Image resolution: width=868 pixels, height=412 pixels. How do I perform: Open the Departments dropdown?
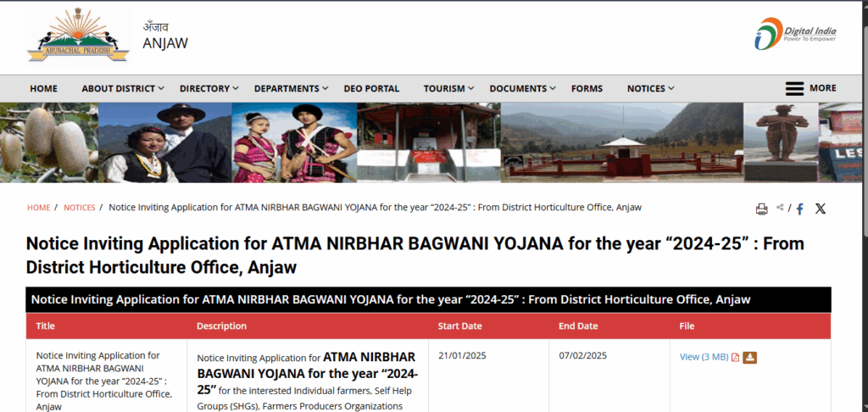(x=291, y=88)
